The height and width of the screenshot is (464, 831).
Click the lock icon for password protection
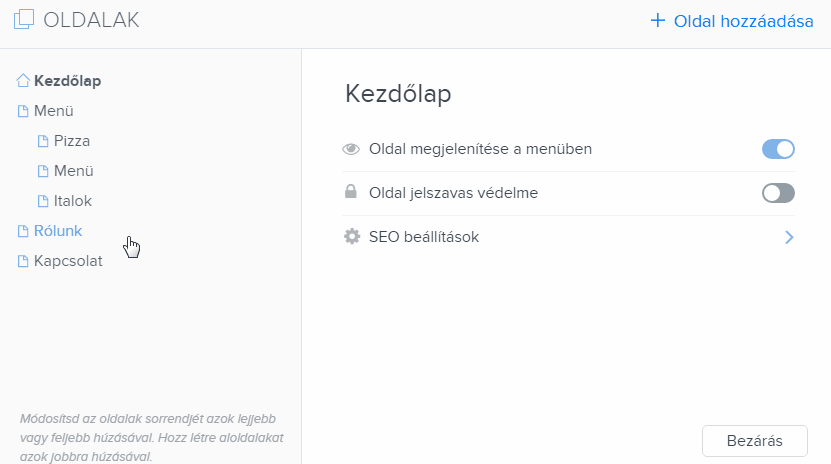click(x=350, y=191)
